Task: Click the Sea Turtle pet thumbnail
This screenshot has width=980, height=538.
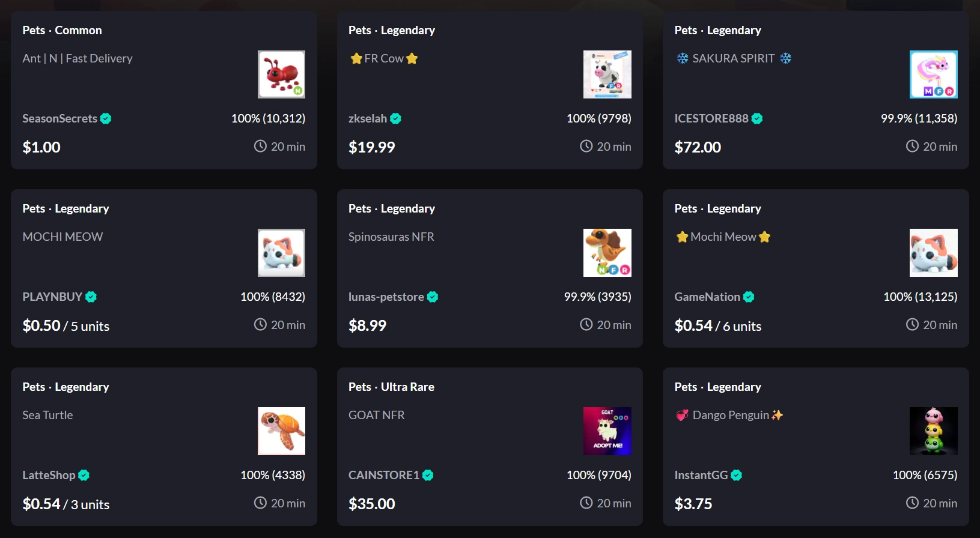Action: point(281,431)
